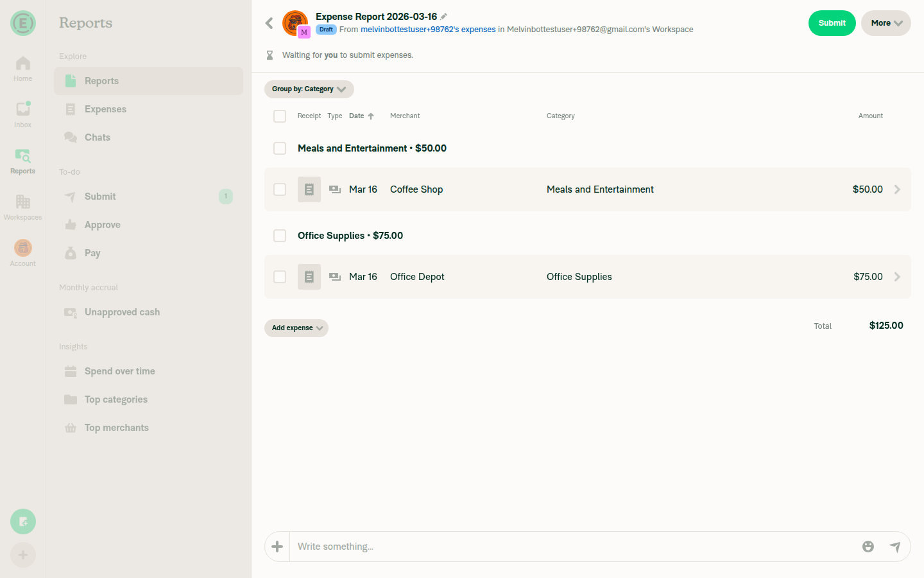Image resolution: width=924 pixels, height=578 pixels.
Task: Open the Account avatar icon
Action: tap(22, 247)
